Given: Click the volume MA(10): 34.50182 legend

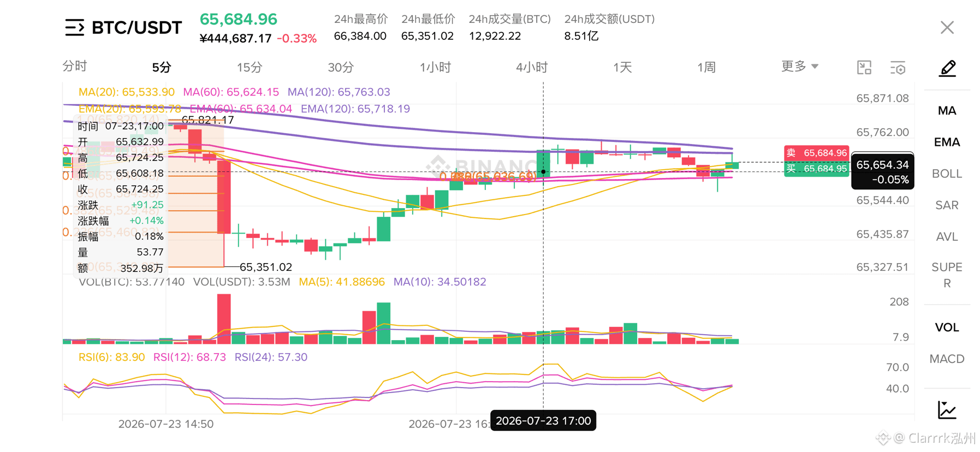Looking at the screenshot, I should pyautogui.click(x=440, y=282).
